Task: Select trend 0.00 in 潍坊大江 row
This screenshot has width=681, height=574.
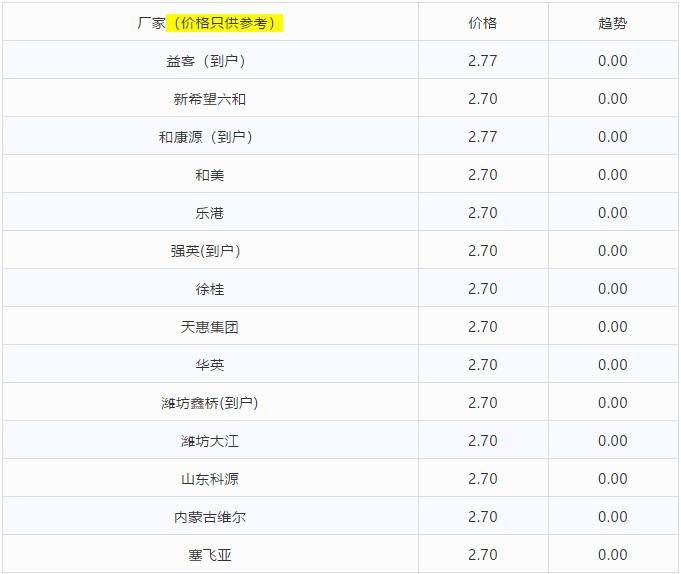Action: [x=612, y=441]
